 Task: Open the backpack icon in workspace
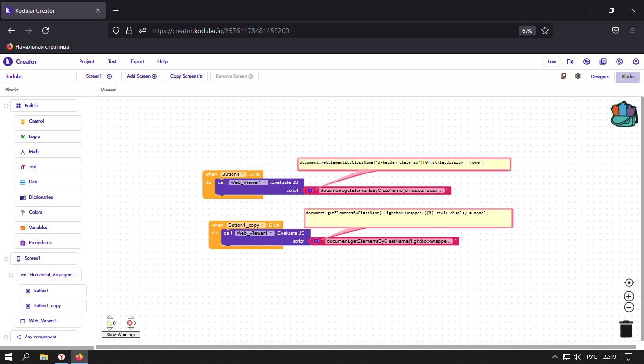click(x=624, y=114)
